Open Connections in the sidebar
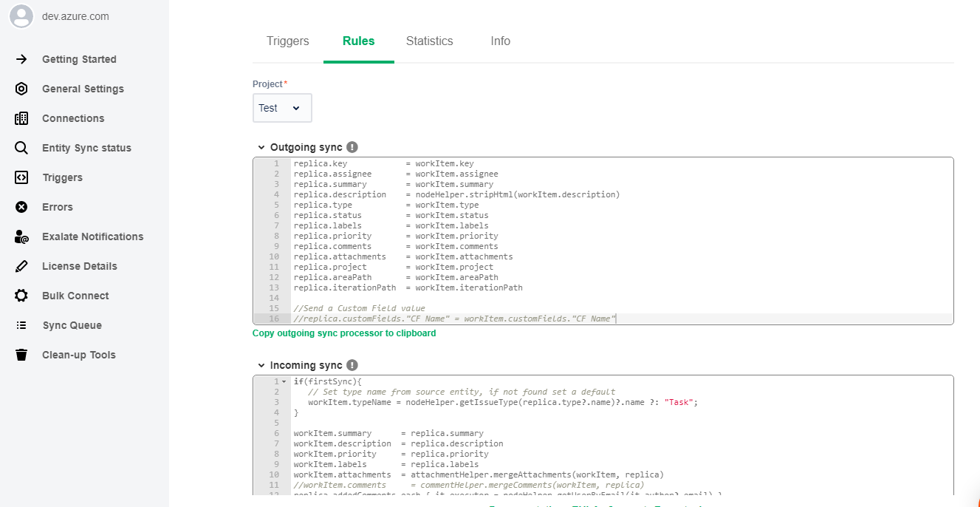 73,118
